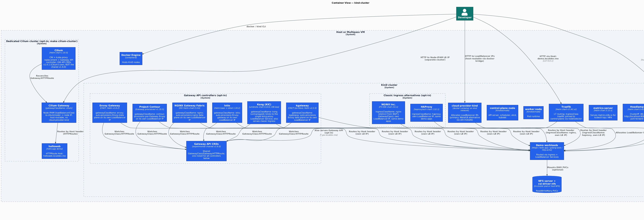Select the Project Contour box
This screenshot has height=220, width=644.
(150, 113)
